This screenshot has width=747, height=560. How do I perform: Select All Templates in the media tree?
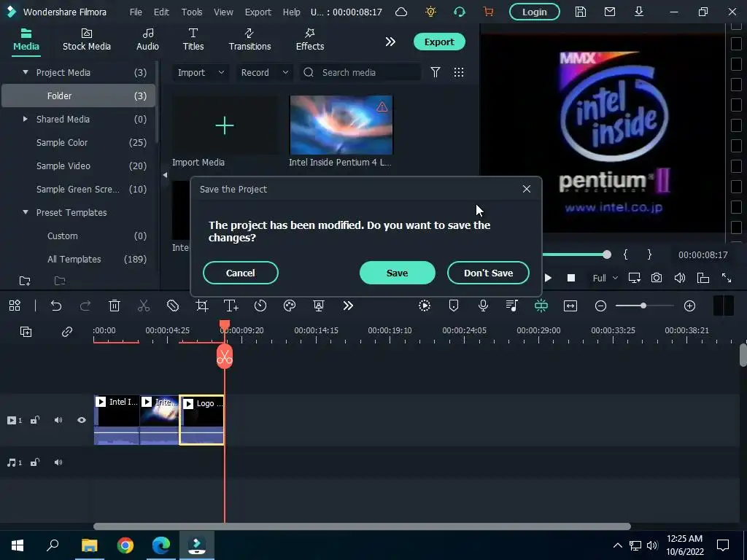[x=74, y=259]
